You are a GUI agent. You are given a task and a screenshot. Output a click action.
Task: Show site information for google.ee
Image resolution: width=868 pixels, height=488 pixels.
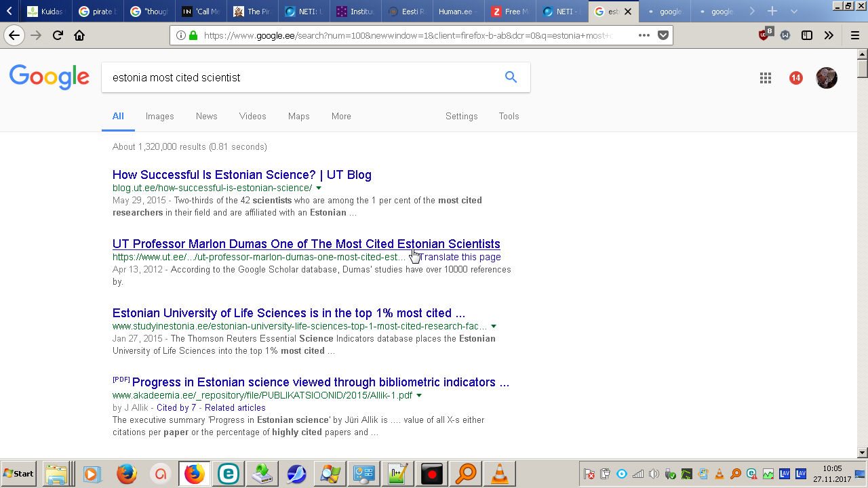pos(181,35)
